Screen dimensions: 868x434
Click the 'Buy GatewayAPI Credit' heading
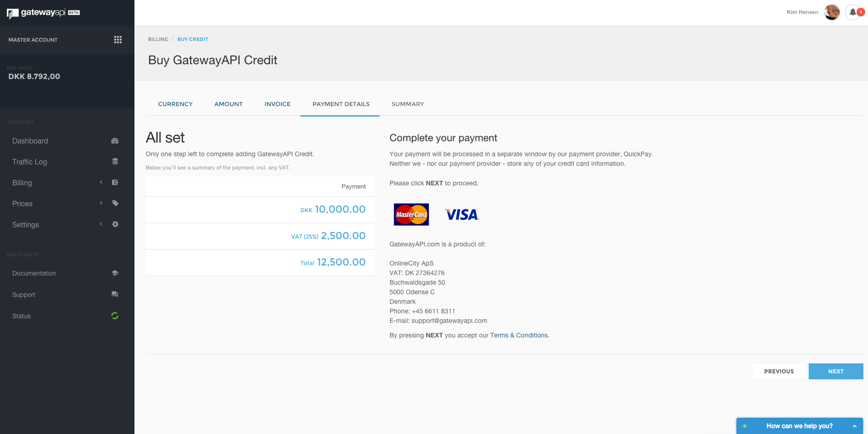click(212, 60)
